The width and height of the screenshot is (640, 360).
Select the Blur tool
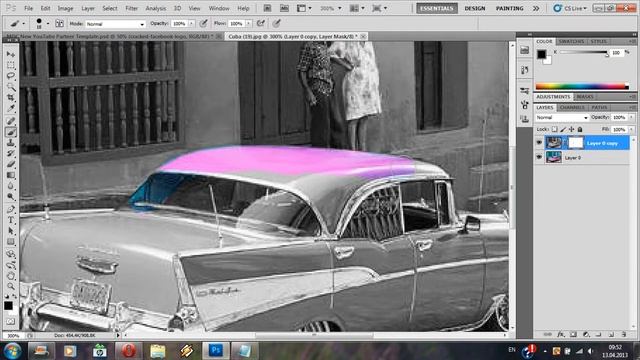click(x=11, y=186)
